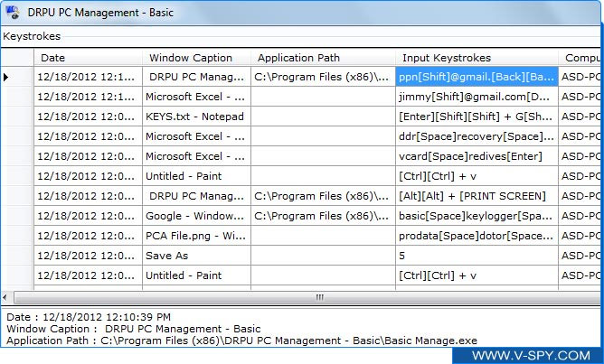Sort by the Application Path column header
Screen dimensions: 604x364
pyautogui.click(x=323, y=58)
